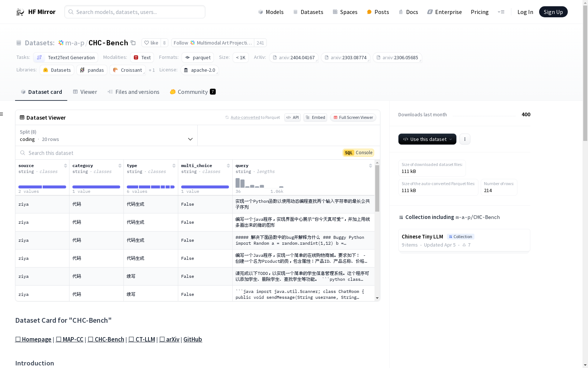
Task: Copy the CHC-Bench dataset name
Action: (133, 43)
